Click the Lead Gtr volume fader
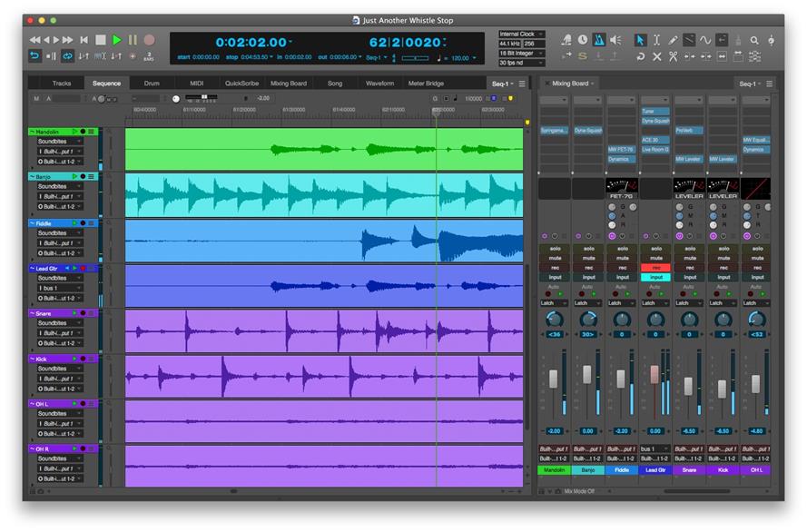Image resolution: width=807 pixels, height=532 pixels. click(654, 374)
